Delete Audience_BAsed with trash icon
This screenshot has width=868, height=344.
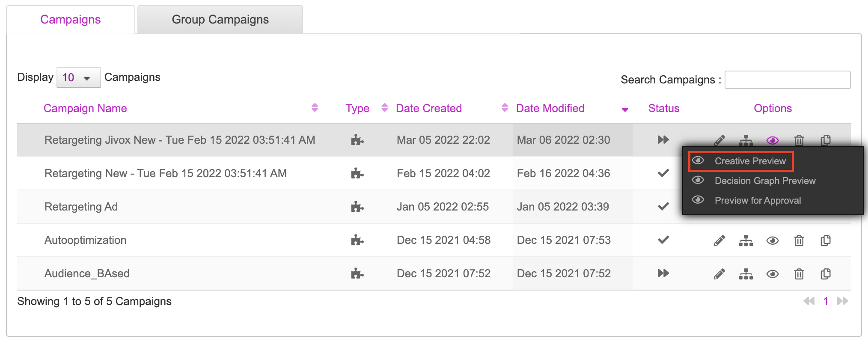(x=799, y=274)
